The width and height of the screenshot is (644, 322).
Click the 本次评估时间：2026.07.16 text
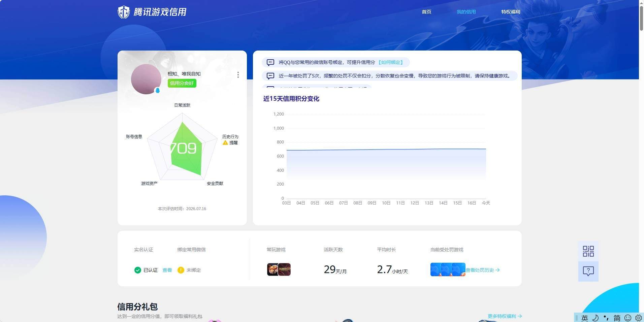pos(182,209)
